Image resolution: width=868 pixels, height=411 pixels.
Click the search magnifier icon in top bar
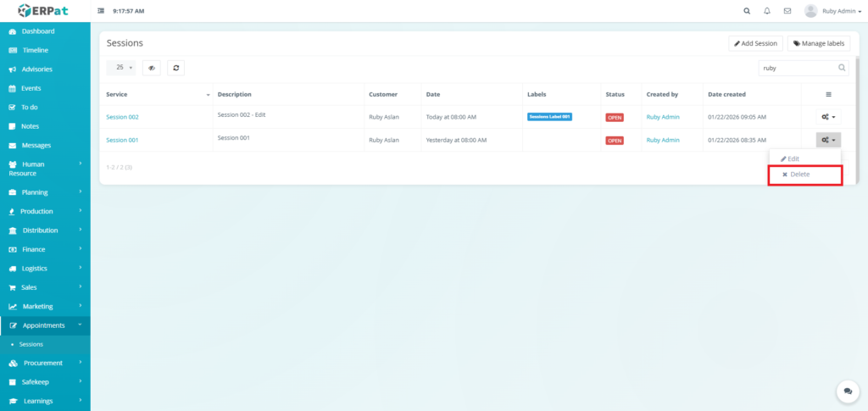(x=747, y=11)
